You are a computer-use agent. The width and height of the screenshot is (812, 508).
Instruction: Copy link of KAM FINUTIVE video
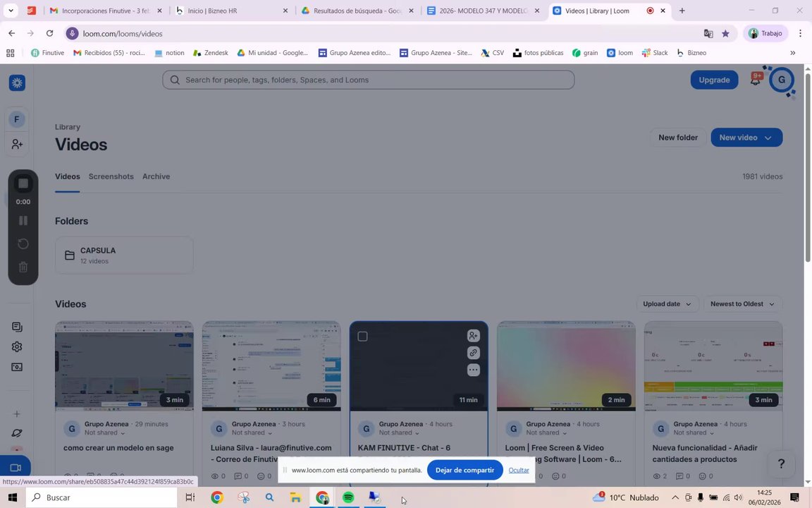474,353
